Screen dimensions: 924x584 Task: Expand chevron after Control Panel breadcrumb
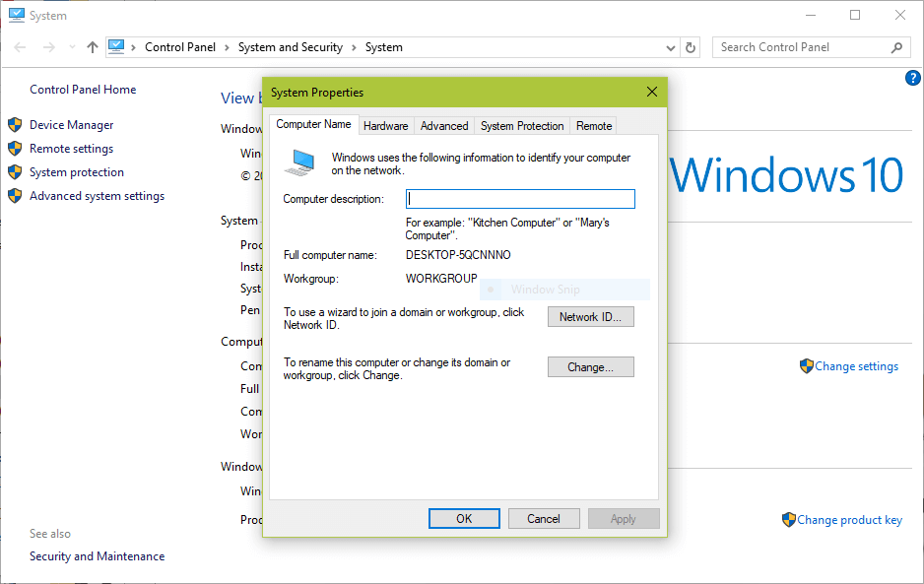[x=227, y=47]
